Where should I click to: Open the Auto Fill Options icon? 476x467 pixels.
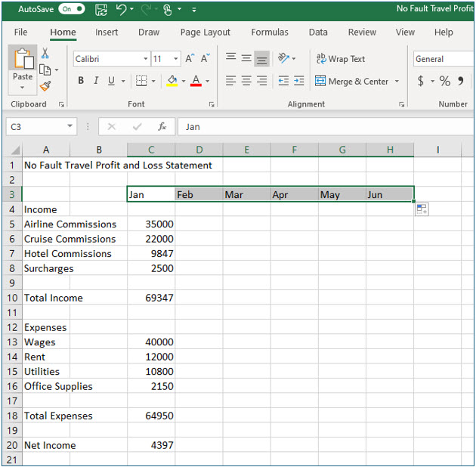coord(422,209)
